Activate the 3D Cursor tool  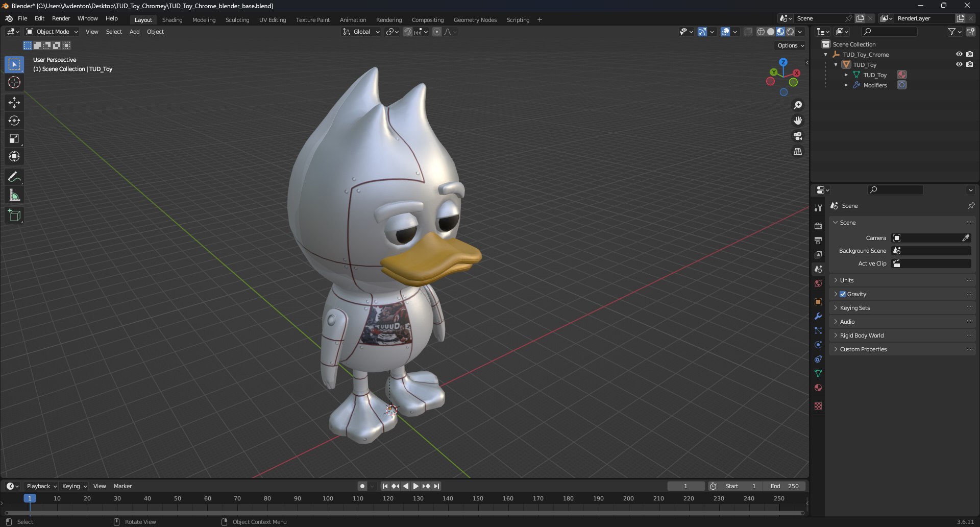click(14, 82)
